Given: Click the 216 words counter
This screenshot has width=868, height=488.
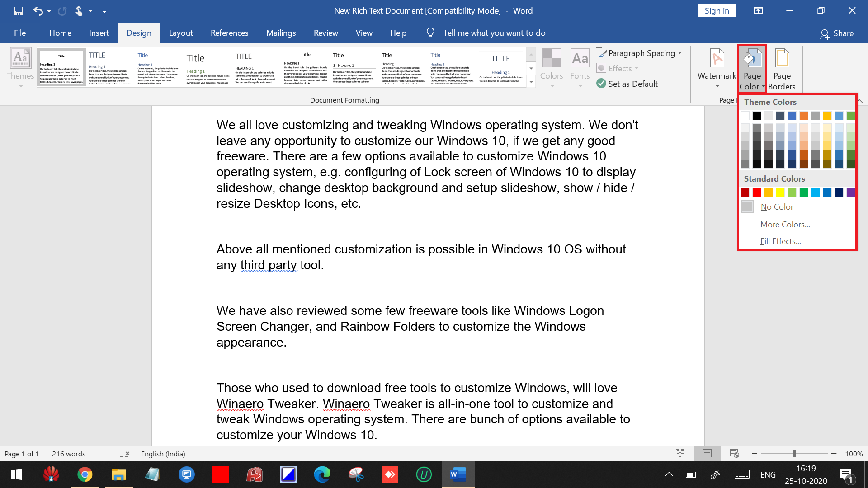Looking at the screenshot, I should pos(68,454).
